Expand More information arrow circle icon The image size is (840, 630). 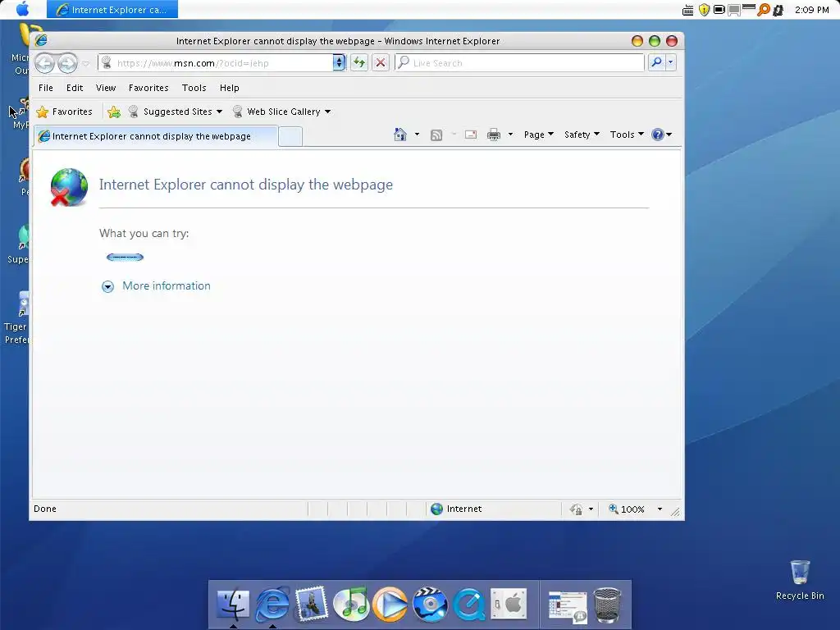point(107,286)
